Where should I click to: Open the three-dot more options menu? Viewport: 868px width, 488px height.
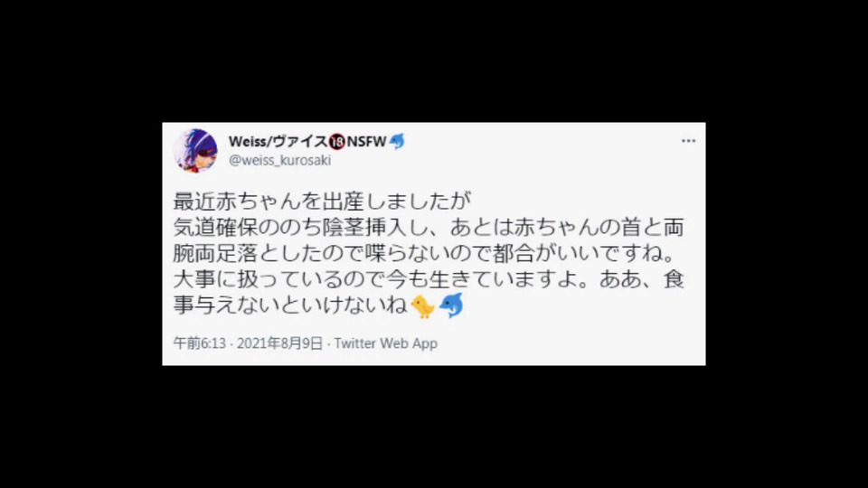[688, 141]
